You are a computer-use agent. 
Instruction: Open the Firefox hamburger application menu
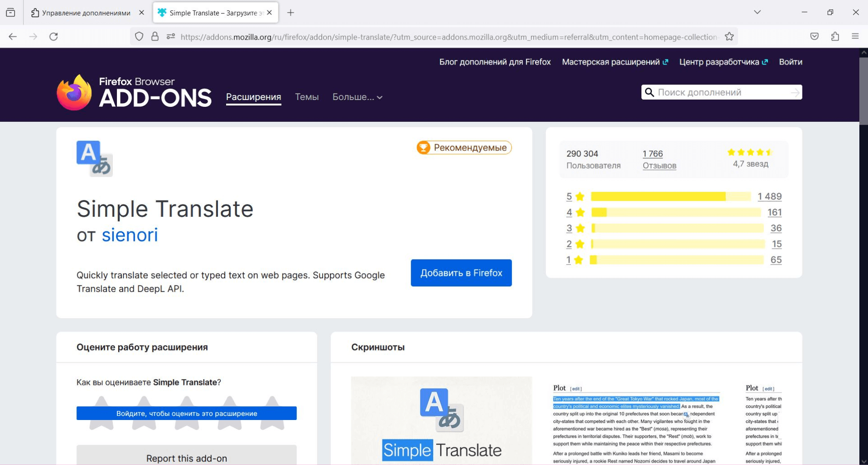click(855, 37)
